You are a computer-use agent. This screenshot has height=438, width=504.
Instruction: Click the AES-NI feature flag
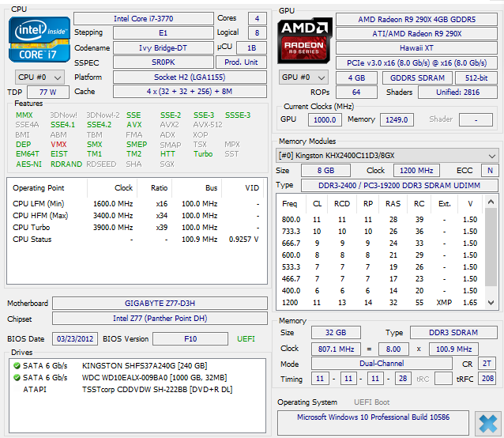click(29, 164)
